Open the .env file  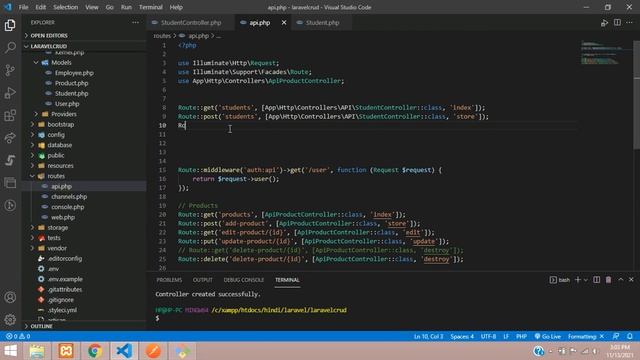point(53,269)
